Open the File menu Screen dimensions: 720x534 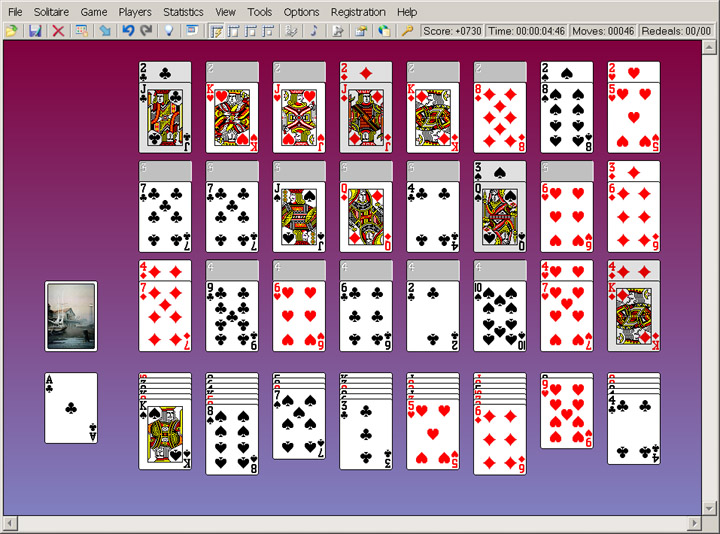[15, 12]
